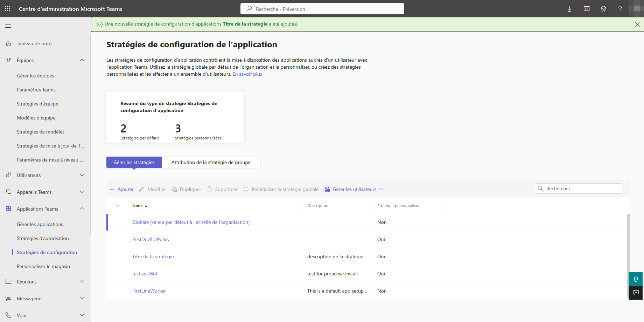Collapse the Équipes section

[x=82, y=60]
